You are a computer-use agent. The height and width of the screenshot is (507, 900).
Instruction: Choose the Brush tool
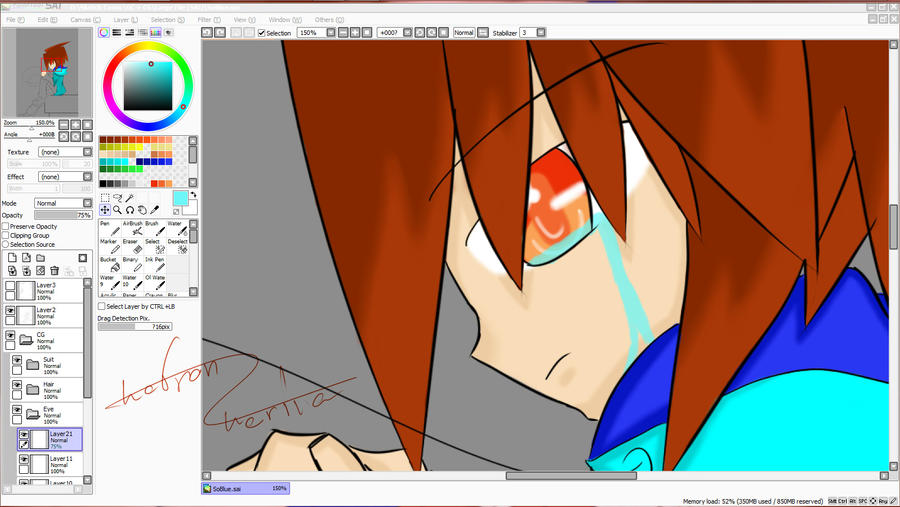(x=155, y=229)
